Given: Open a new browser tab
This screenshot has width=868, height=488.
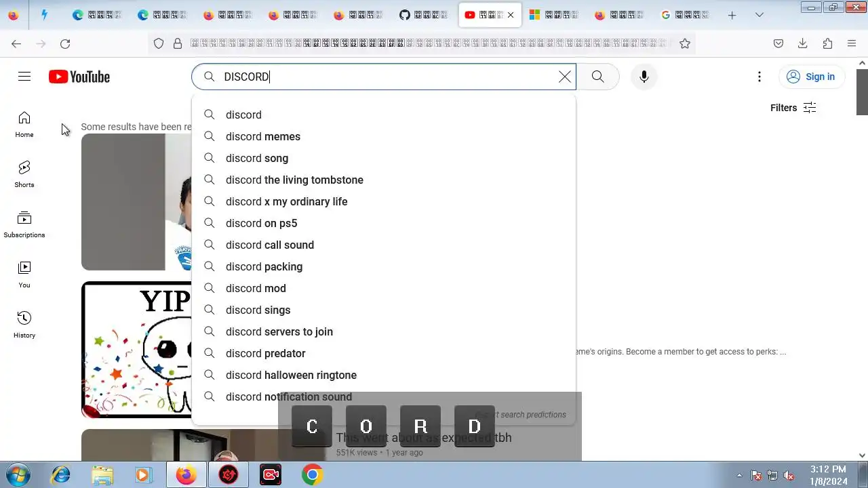Looking at the screenshot, I should [x=732, y=15].
